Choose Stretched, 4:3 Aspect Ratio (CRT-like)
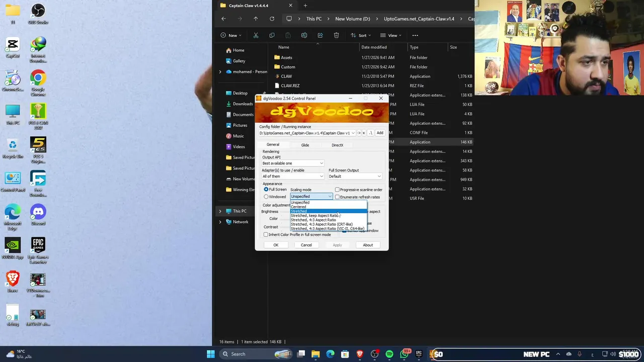Image resolution: width=644 pixels, height=362 pixels. (328, 224)
